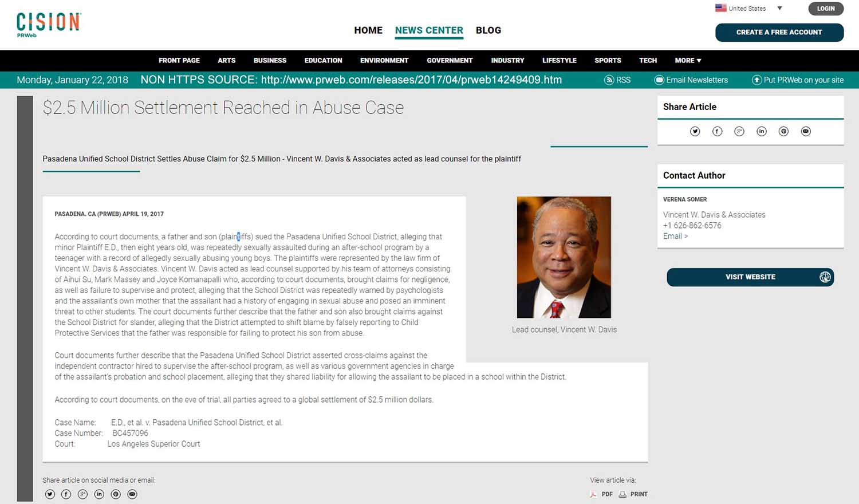This screenshot has width=859, height=504.
Task: Open Email Newsletters link
Action: (691, 80)
